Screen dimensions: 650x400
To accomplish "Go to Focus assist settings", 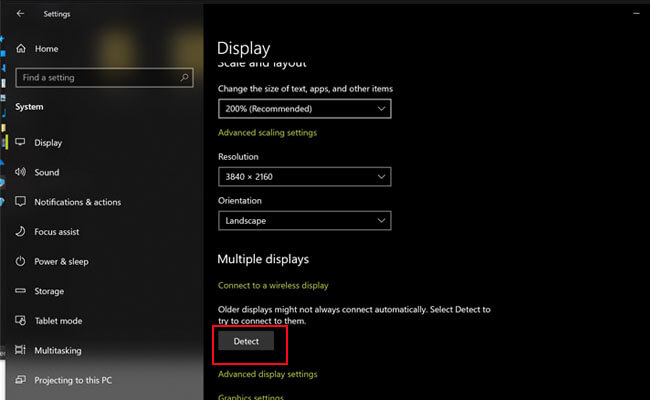I will (57, 232).
